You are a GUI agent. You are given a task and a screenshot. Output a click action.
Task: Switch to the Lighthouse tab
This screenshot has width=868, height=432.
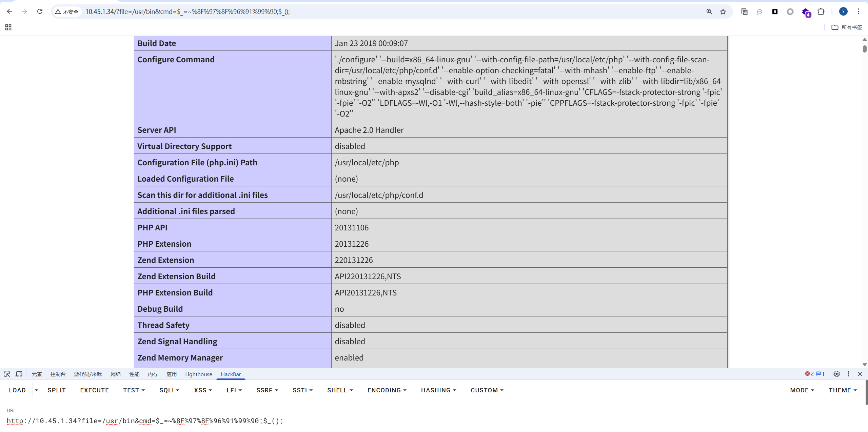198,374
